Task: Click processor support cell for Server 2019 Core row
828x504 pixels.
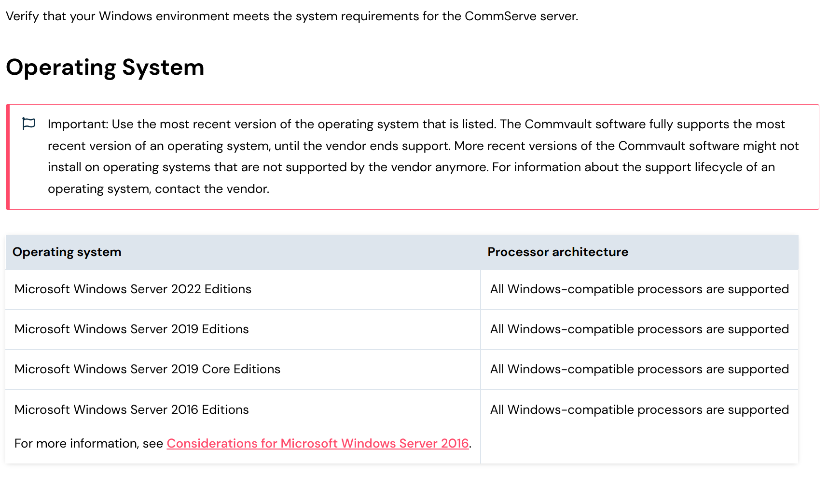Action: coord(639,369)
